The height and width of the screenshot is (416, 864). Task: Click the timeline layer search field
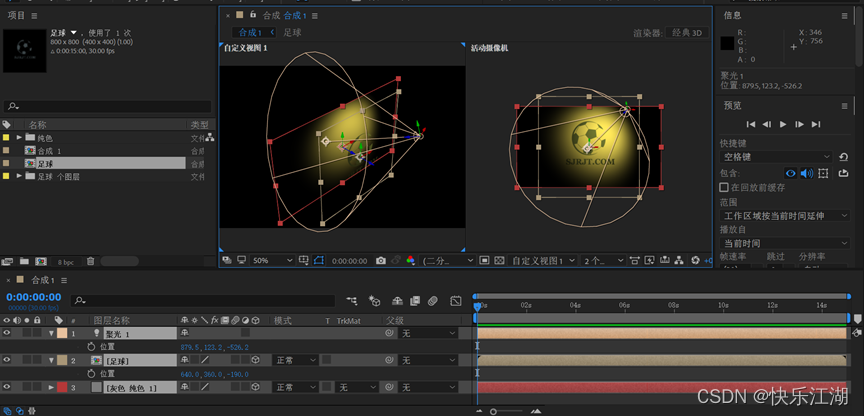(x=203, y=300)
